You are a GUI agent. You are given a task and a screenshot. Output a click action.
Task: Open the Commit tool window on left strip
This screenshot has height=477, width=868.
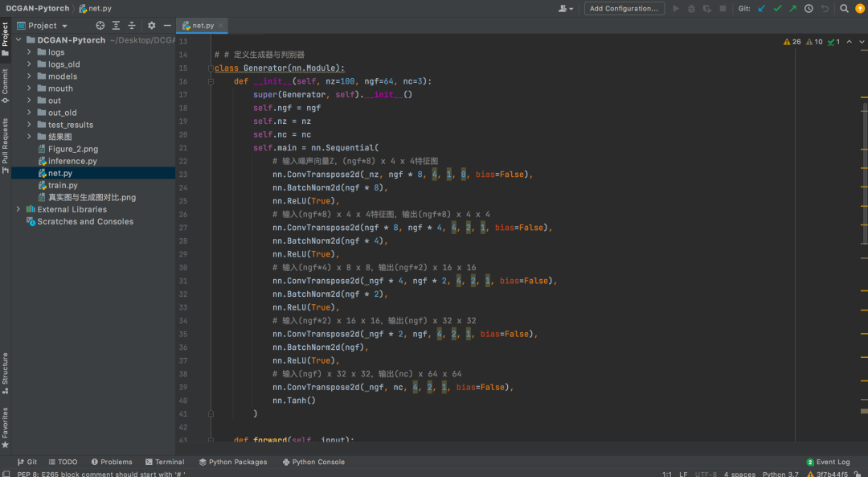6,86
